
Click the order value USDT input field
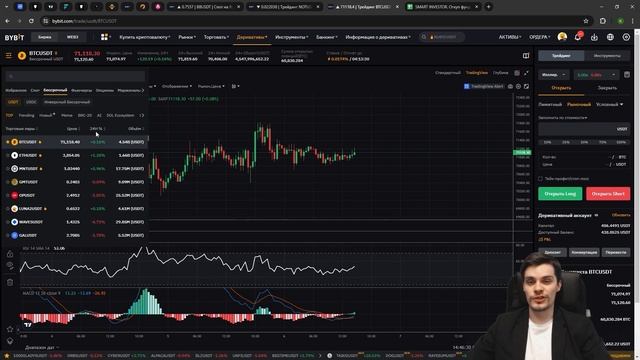pos(584,129)
